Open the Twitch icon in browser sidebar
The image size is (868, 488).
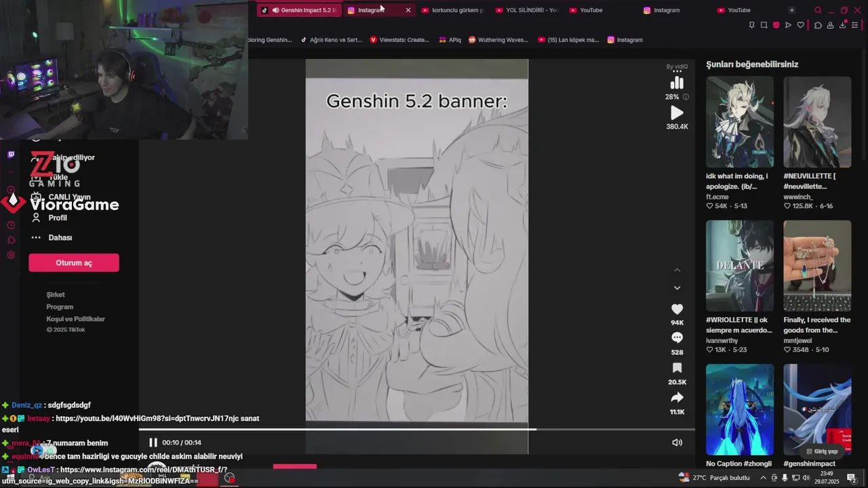[11, 155]
